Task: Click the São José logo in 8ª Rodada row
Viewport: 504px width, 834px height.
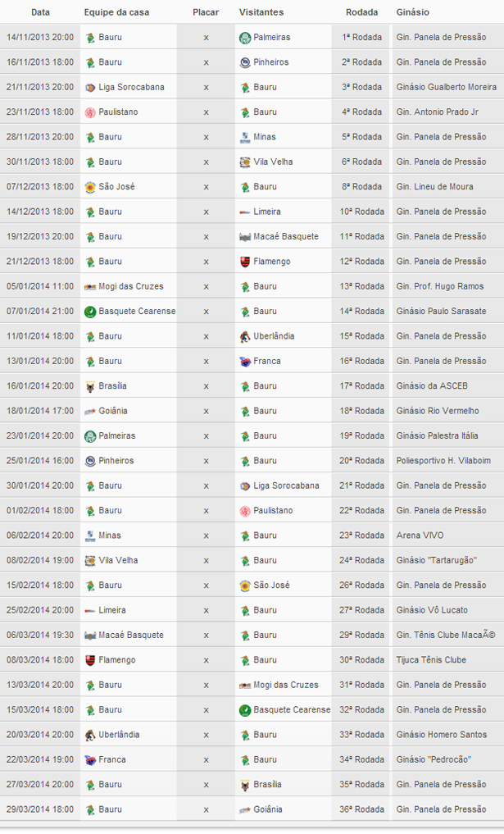Action: (90, 187)
